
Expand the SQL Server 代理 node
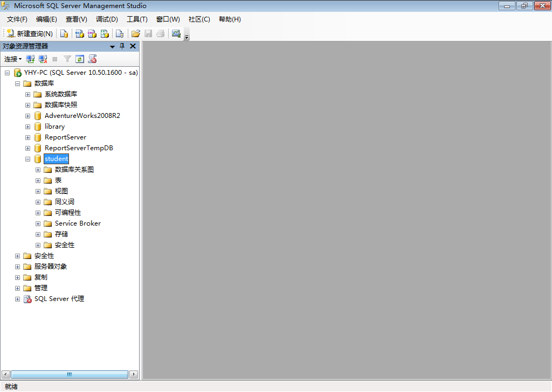[x=17, y=299]
